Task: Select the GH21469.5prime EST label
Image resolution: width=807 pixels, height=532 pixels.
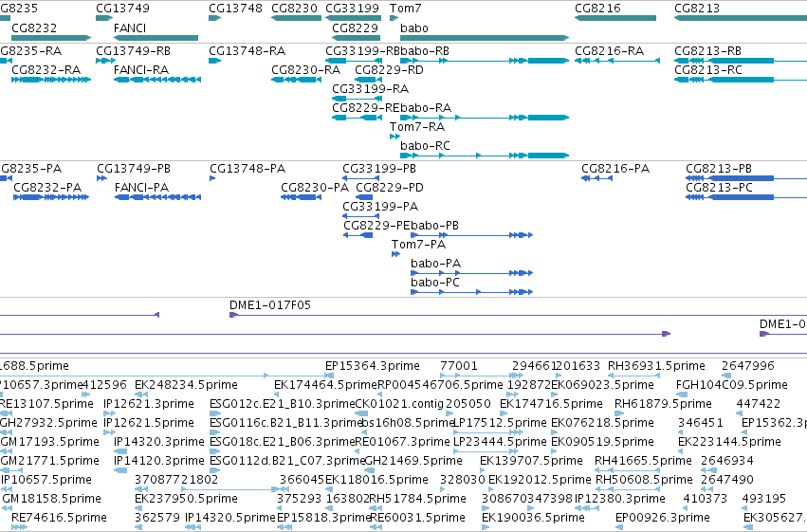Action: point(413,462)
